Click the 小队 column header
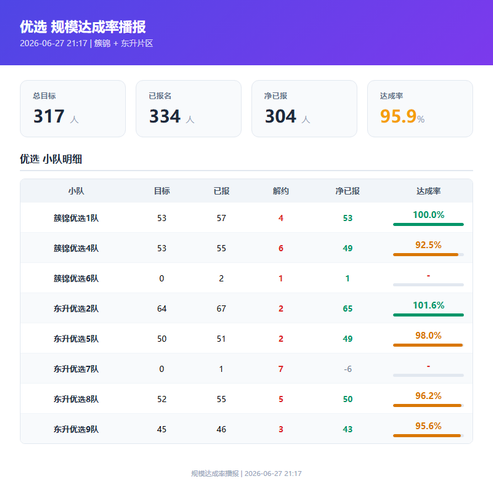Screen dimensions: 493x500 76,191
